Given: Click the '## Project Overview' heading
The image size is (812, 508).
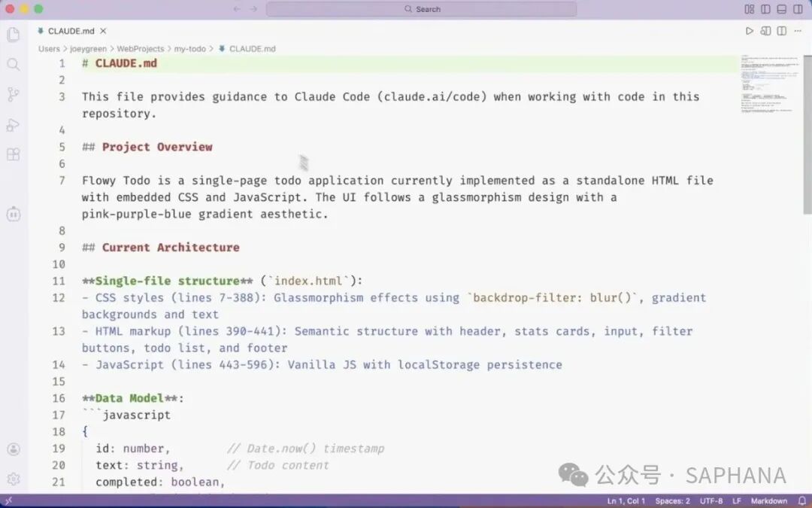Looking at the screenshot, I should [x=147, y=147].
